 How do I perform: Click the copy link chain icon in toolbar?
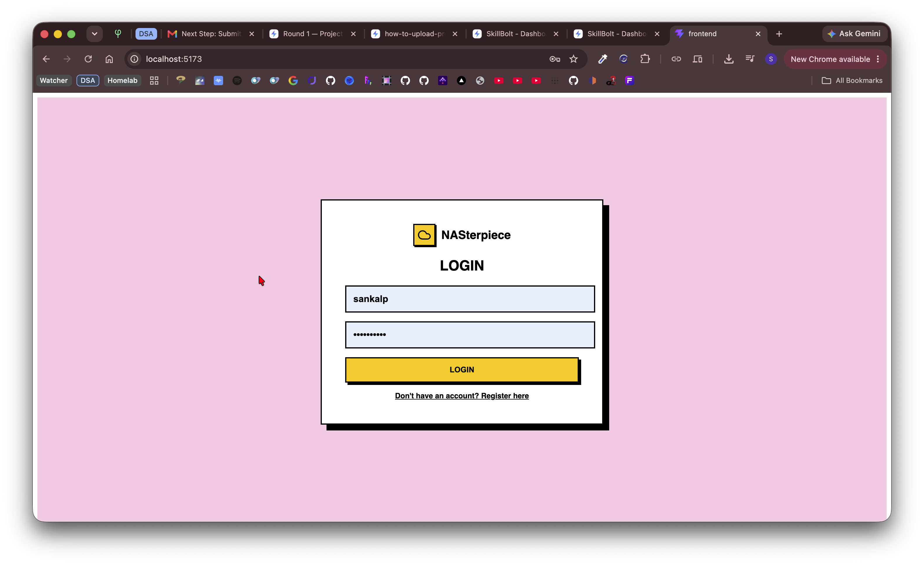[676, 59]
